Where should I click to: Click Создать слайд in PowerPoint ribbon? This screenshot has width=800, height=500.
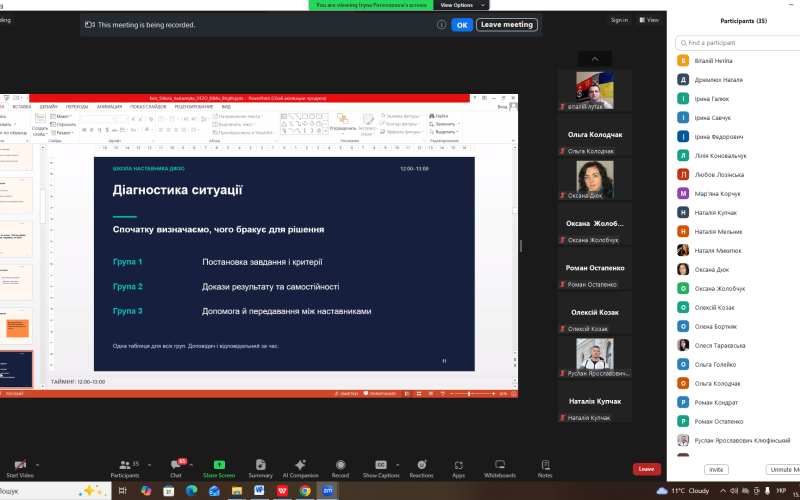40,125
